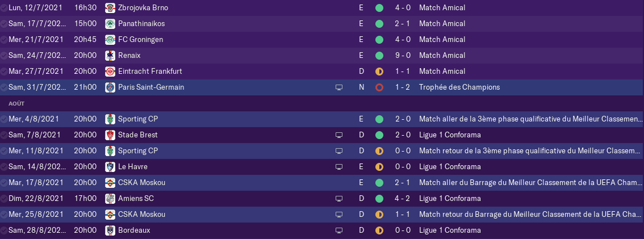Toggle the checkmark on the FC Groningen row
This screenshot has width=644, height=239.
4,40
